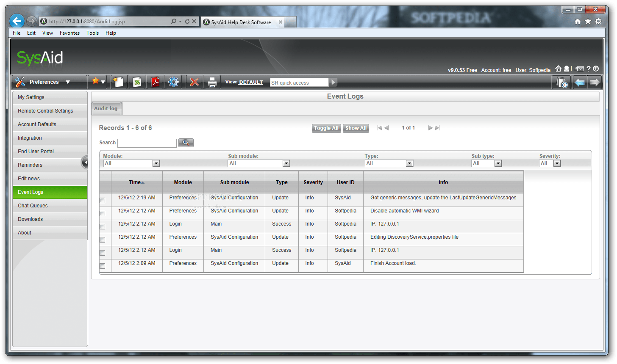
Task: Export the audit log to Excel
Action: click(x=137, y=82)
